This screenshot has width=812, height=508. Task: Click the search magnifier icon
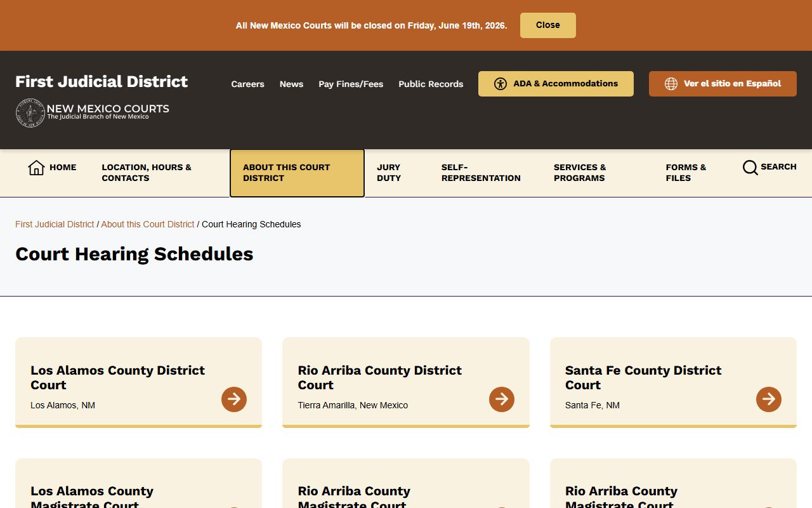tap(750, 168)
